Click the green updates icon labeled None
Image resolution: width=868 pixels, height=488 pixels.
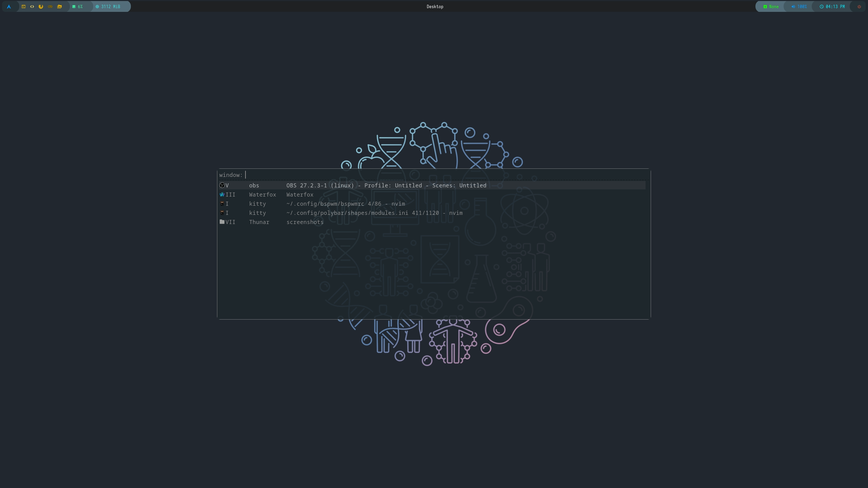click(x=765, y=6)
